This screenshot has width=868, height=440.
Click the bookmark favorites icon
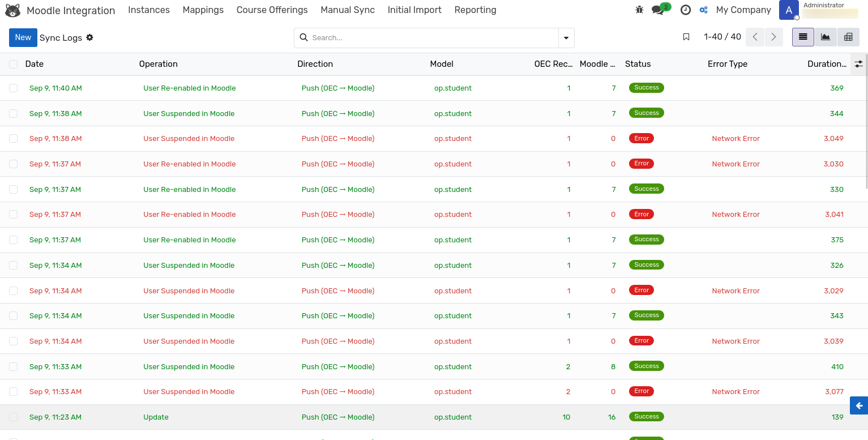click(686, 37)
